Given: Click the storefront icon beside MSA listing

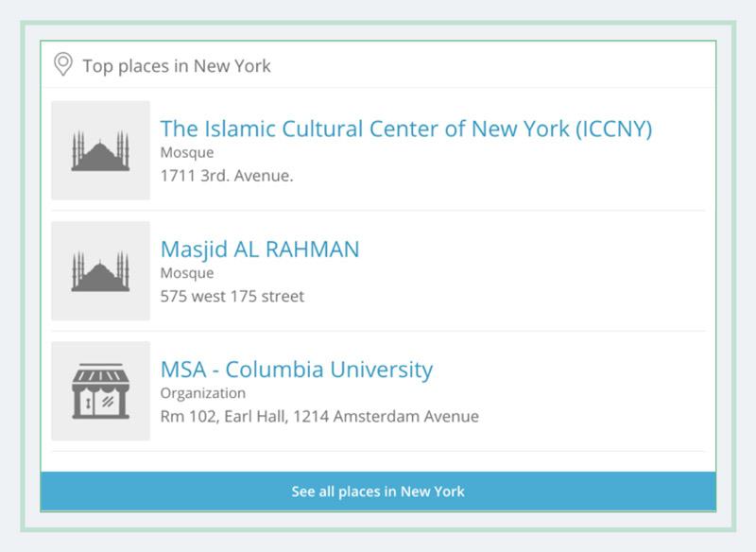Looking at the screenshot, I should [x=100, y=391].
